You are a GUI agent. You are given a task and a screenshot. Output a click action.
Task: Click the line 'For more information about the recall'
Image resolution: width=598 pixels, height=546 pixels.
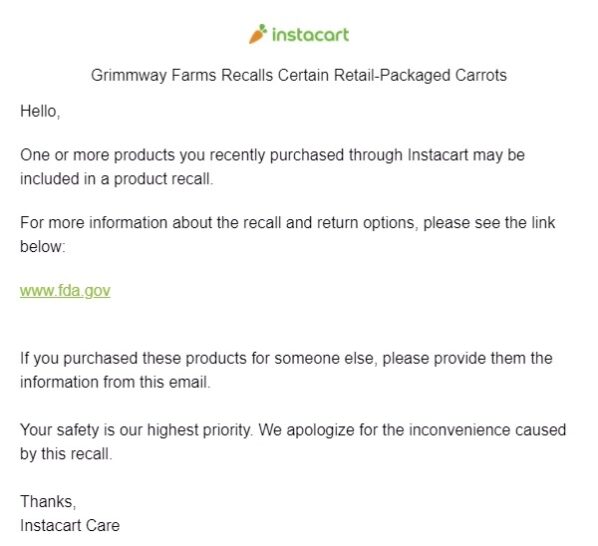288,223
